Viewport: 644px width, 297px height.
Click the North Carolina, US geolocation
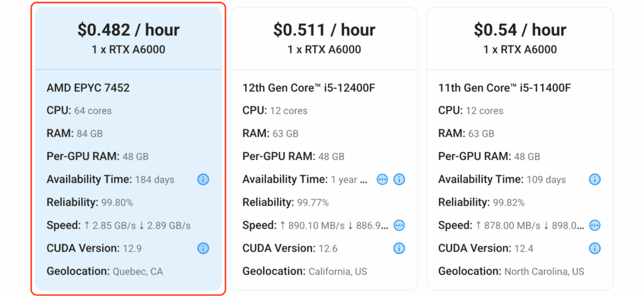(x=544, y=271)
